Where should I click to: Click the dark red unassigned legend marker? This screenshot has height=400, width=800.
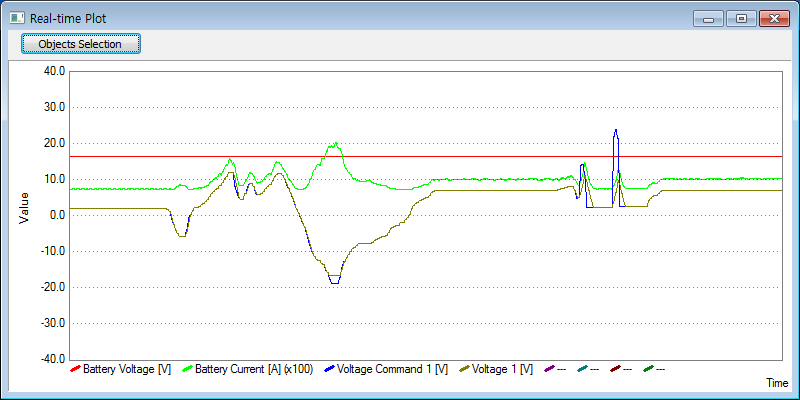click(x=615, y=369)
